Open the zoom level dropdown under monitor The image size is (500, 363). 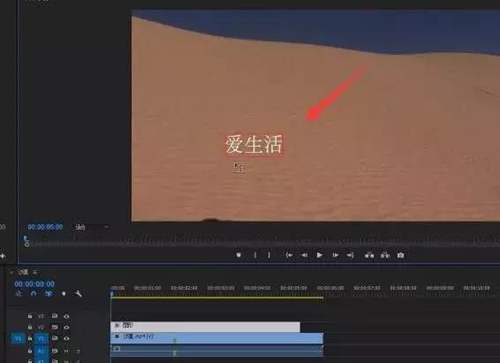pyautogui.click(x=92, y=227)
